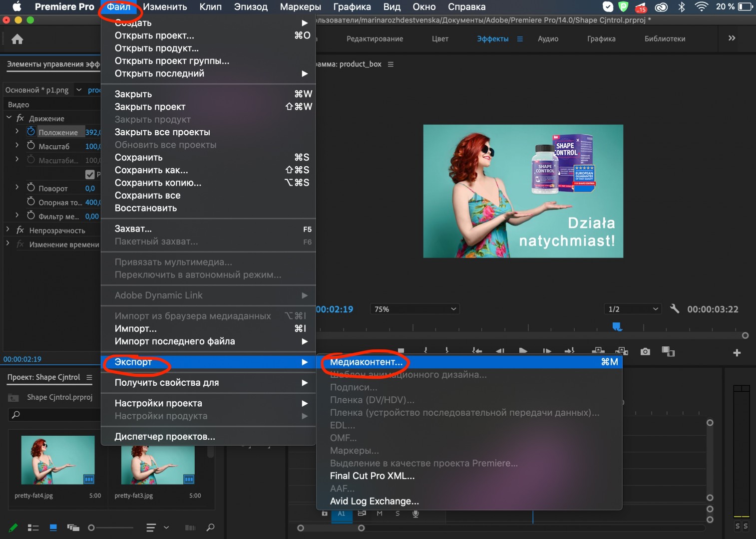
Task: Go to the Home screen icon
Action: [x=17, y=39]
